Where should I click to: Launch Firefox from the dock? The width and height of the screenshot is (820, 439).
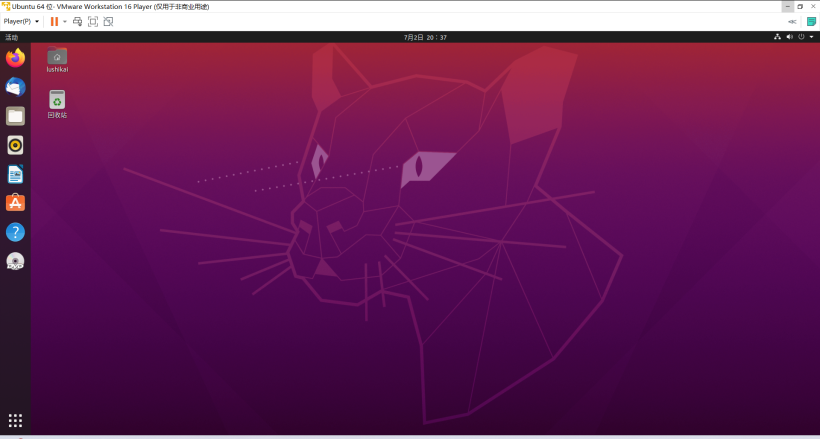click(15, 58)
